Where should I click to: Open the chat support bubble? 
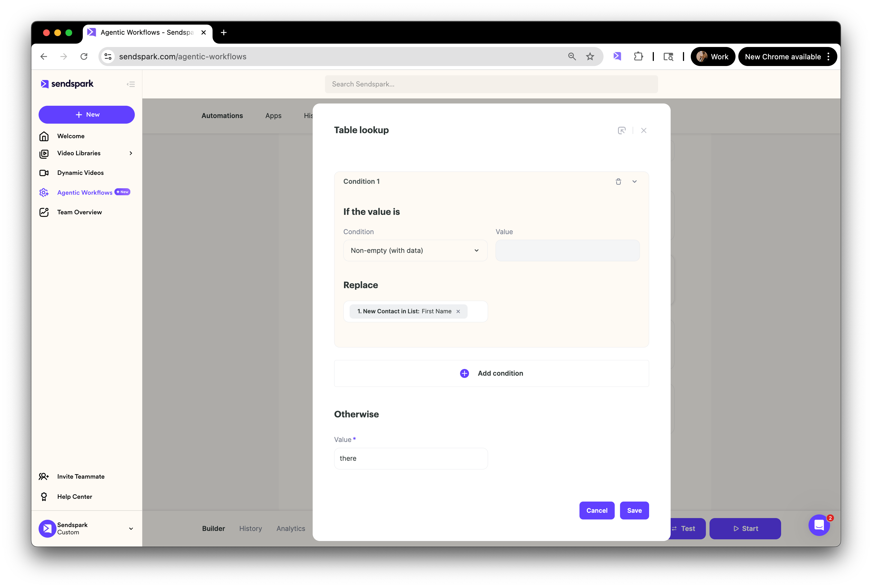819,525
